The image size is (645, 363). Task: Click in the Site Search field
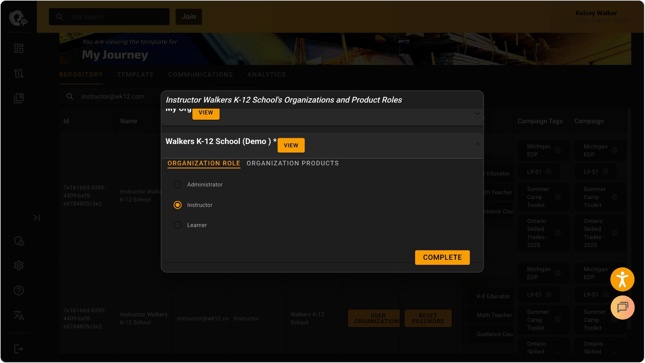point(109,17)
